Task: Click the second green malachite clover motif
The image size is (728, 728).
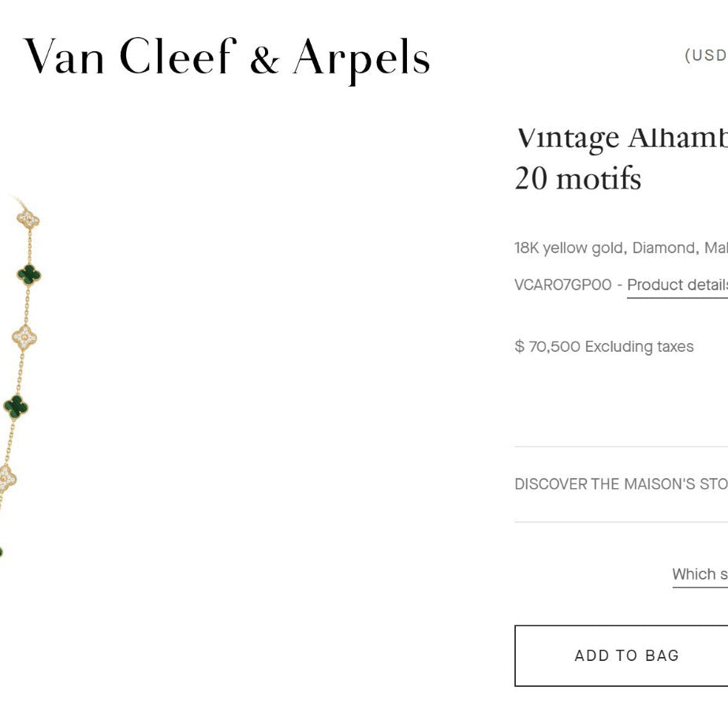Action: coord(16,406)
